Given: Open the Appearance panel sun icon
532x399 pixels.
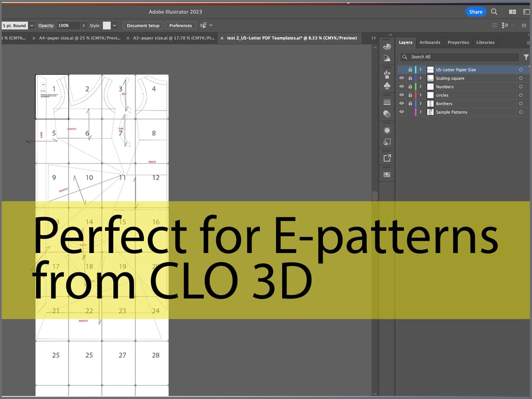Looking at the screenshot, I should click(x=387, y=130).
